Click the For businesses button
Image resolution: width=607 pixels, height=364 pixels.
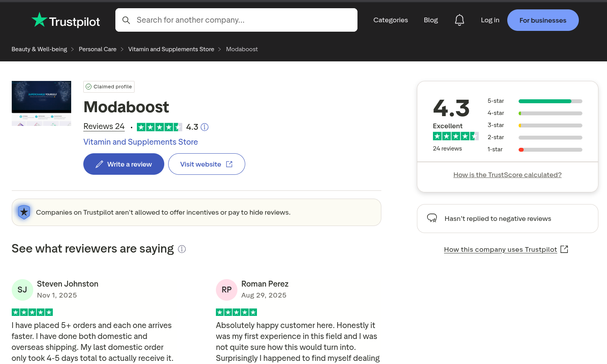[x=543, y=20]
